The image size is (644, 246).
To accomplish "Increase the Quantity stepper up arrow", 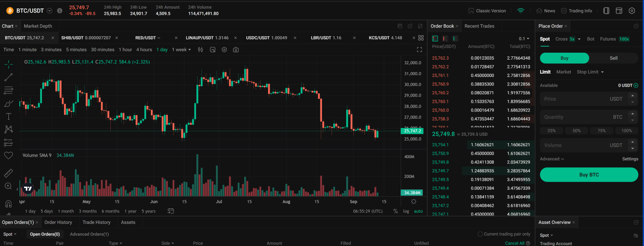I will pyautogui.click(x=632, y=114).
